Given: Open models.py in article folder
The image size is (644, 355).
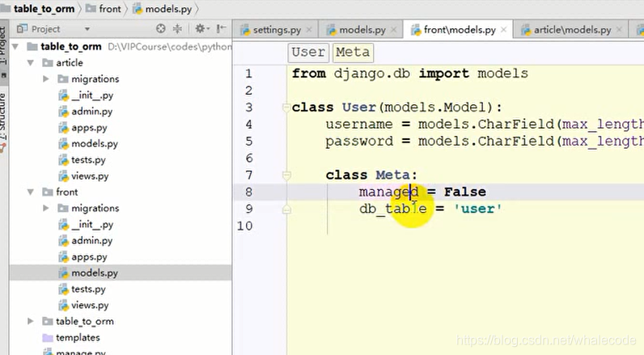Looking at the screenshot, I should (x=95, y=144).
